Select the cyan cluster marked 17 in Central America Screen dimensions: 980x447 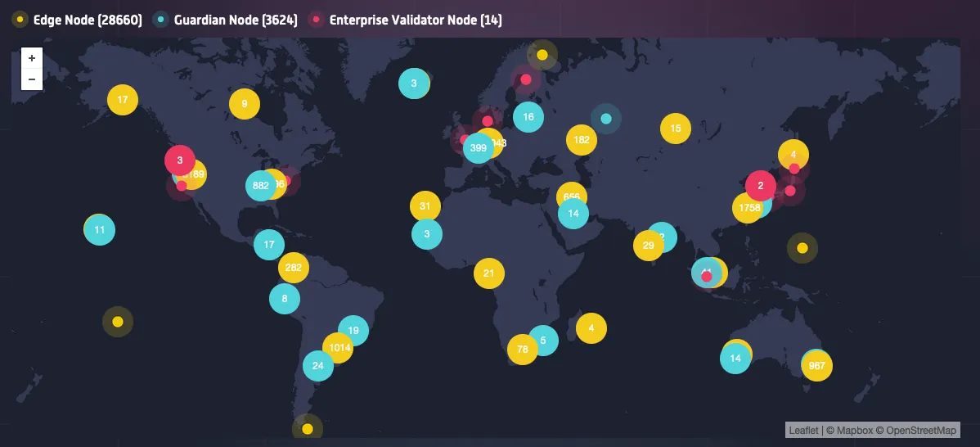click(x=269, y=245)
